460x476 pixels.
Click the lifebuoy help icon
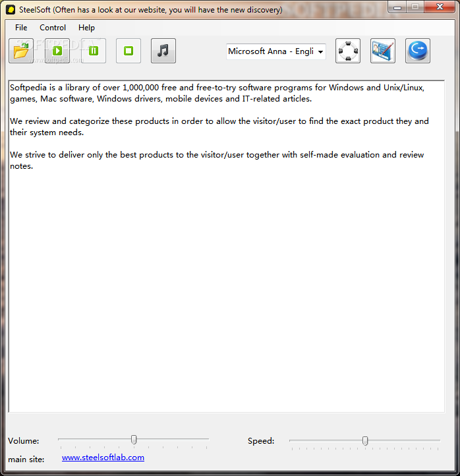[348, 51]
